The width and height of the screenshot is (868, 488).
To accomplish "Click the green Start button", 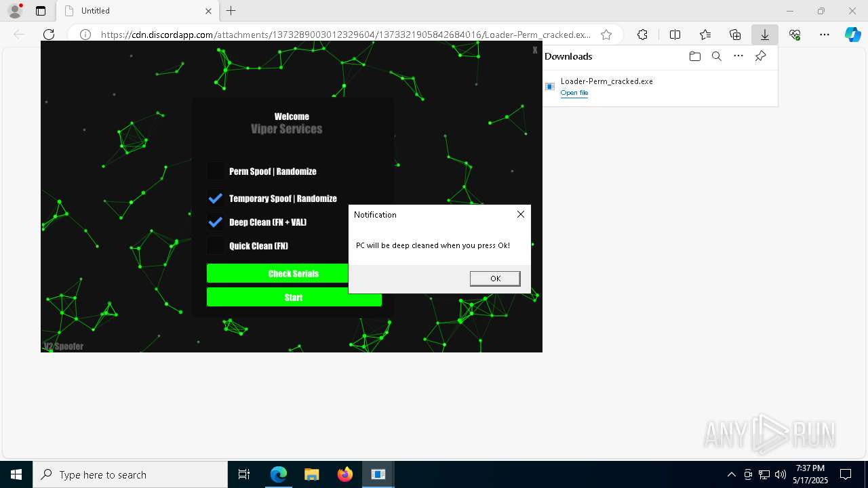I will coord(294,297).
